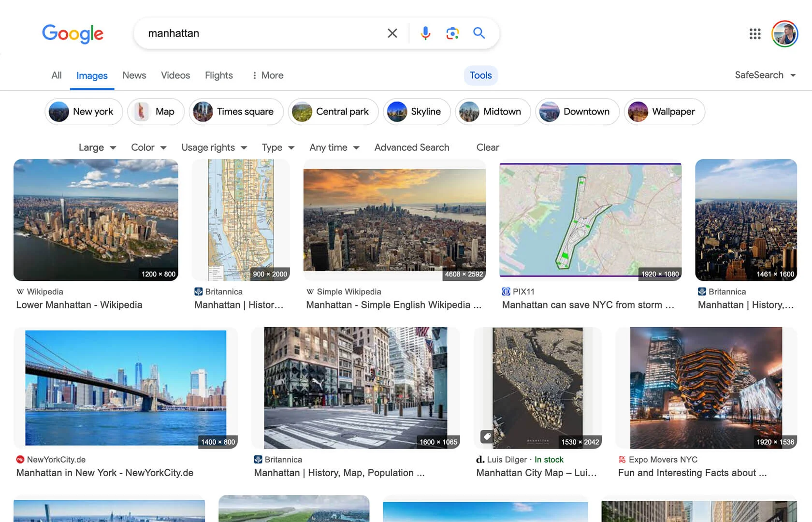Start voice search with the microphone icon
Image resolution: width=812 pixels, height=522 pixels.
click(425, 33)
